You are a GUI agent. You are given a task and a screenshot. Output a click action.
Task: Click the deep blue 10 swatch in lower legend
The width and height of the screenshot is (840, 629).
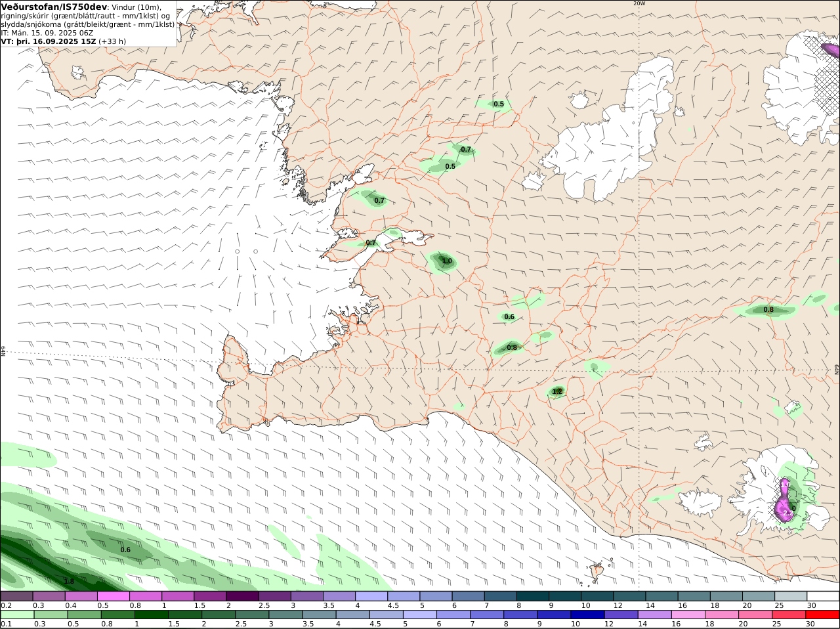point(587,615)
